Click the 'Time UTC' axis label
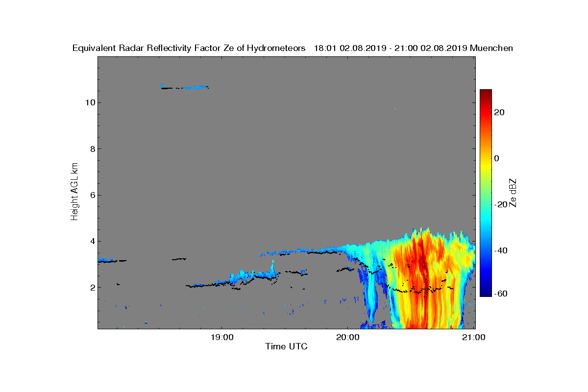588x392 pixels. tap(287, 346)
